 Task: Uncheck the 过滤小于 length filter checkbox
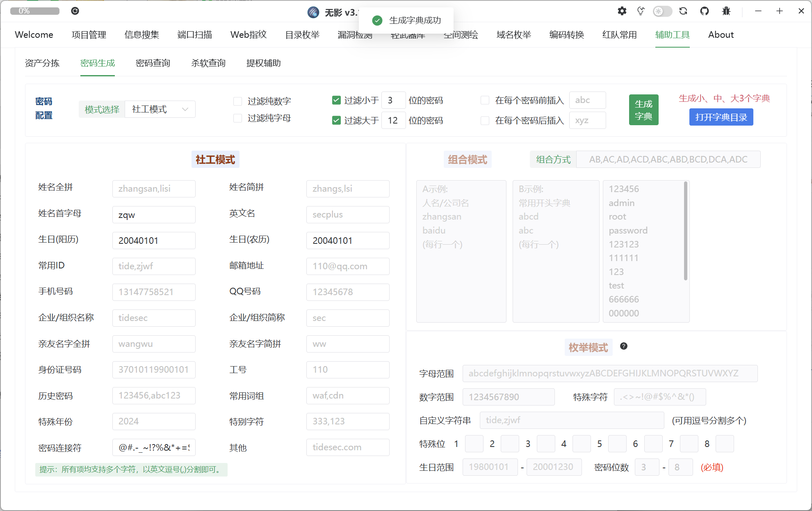click(336, 100)
